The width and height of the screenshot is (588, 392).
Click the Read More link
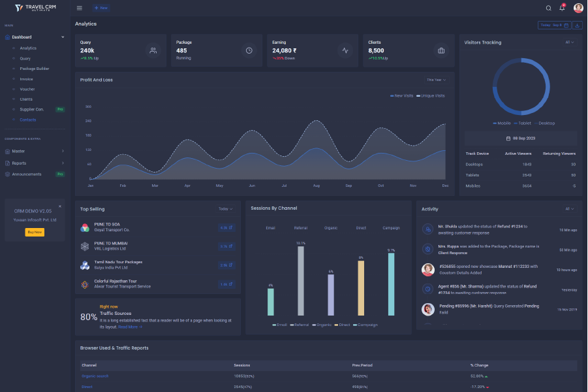(130, 327)
